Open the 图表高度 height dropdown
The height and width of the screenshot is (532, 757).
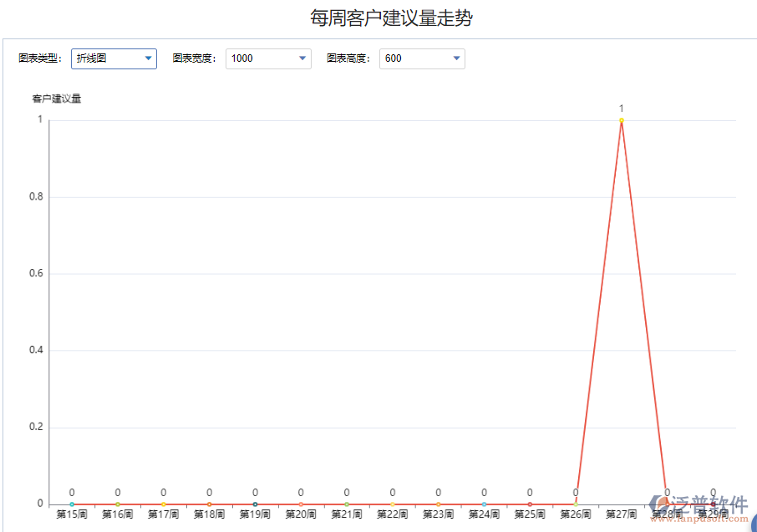pyautogui.click(x=455, y=58)
